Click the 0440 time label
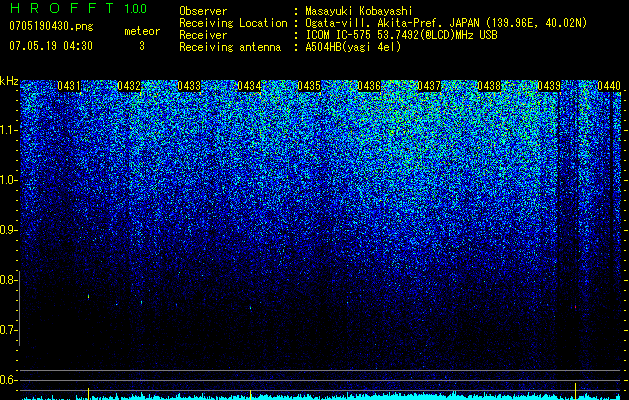 [x=609, y=86]
